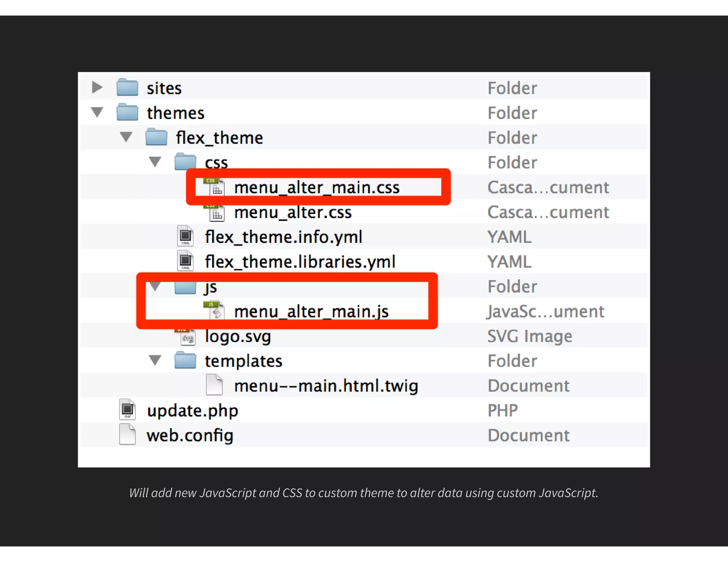
Task: Click the sites folder icon
Action: point(127,87)
